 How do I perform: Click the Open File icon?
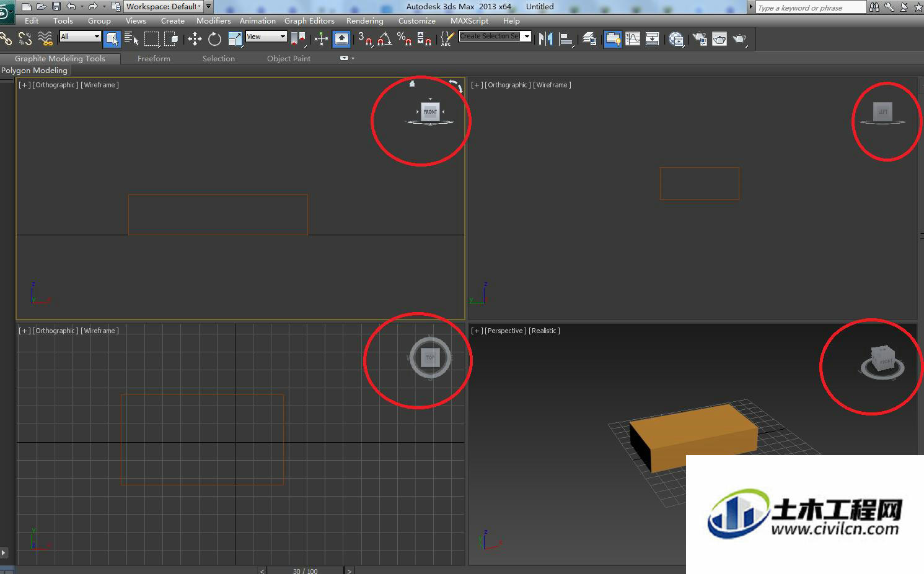pos(42,6)
